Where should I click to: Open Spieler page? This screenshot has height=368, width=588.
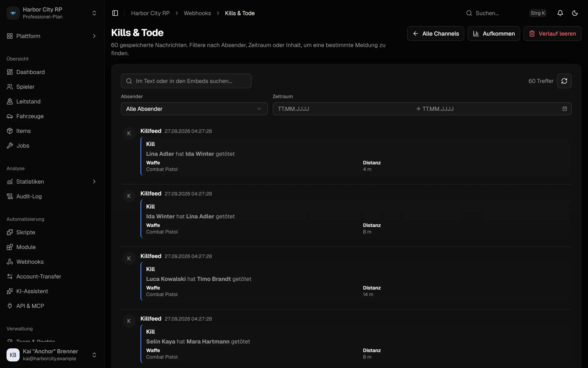(52, 87)
